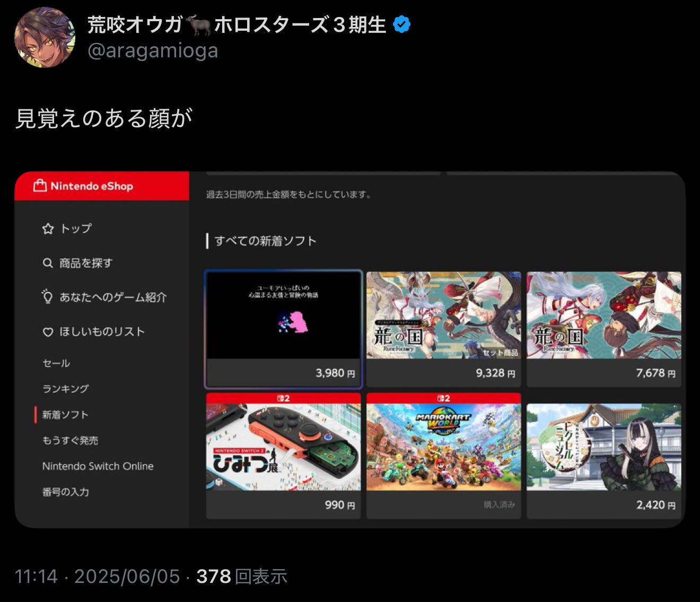Open the 龍の国 thumbnail priced 7,678円

tap(603, 315)
